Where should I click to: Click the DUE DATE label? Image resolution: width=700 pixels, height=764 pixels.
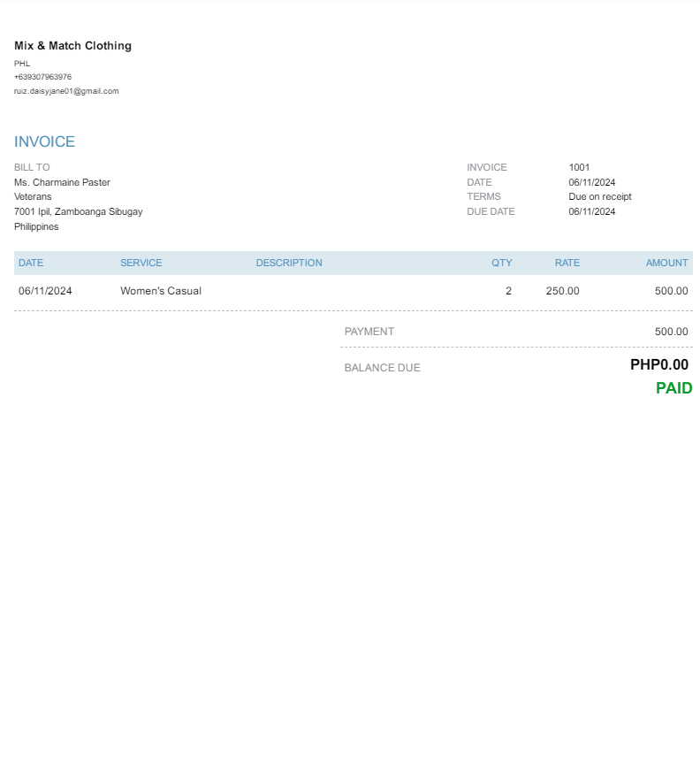pos(491,211)
